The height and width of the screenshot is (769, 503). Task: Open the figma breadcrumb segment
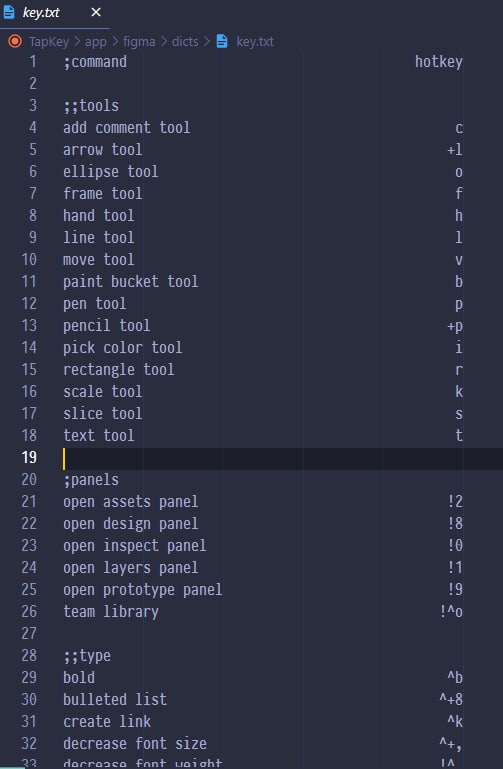[x=139, y=42]
